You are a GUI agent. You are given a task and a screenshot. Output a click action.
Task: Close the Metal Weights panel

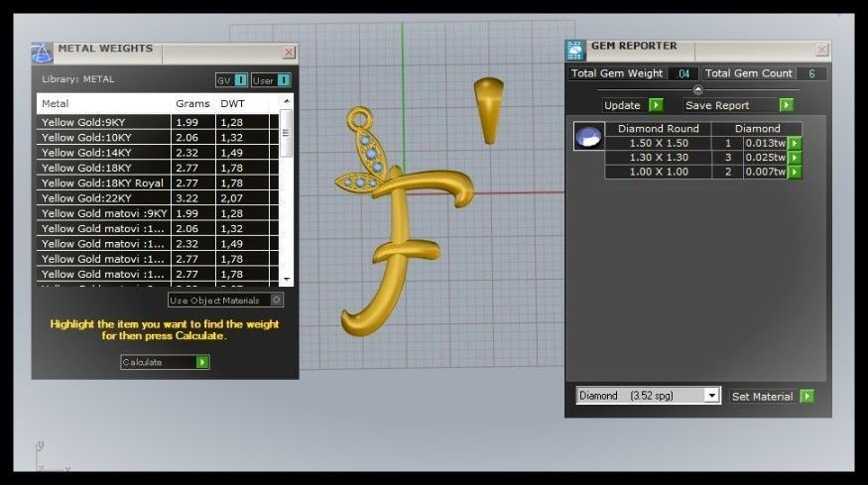289,52
